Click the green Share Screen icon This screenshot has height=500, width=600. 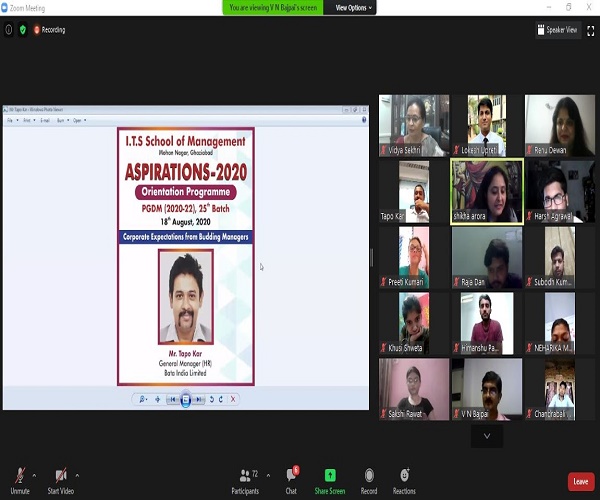(330, 476)
